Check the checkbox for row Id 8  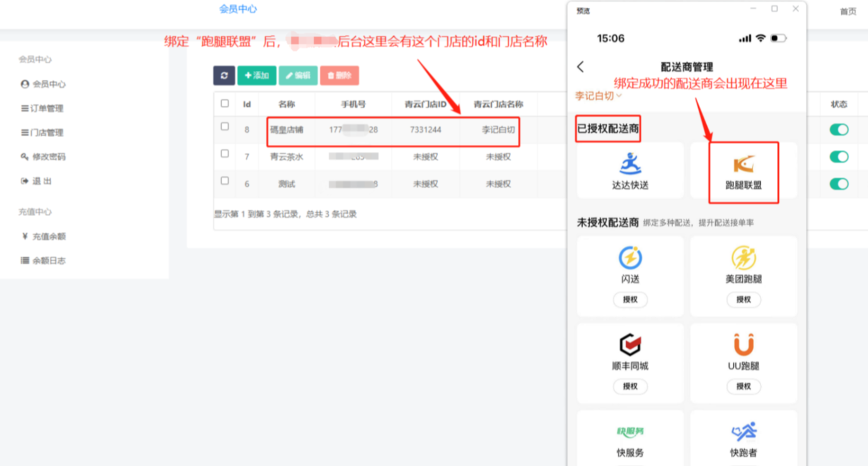[x=225, y=127]
